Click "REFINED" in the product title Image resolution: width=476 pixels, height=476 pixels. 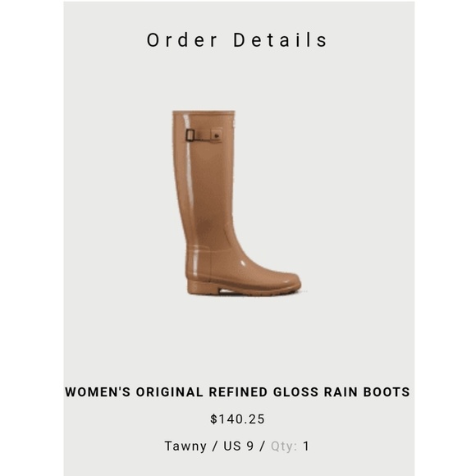point(238,392)
